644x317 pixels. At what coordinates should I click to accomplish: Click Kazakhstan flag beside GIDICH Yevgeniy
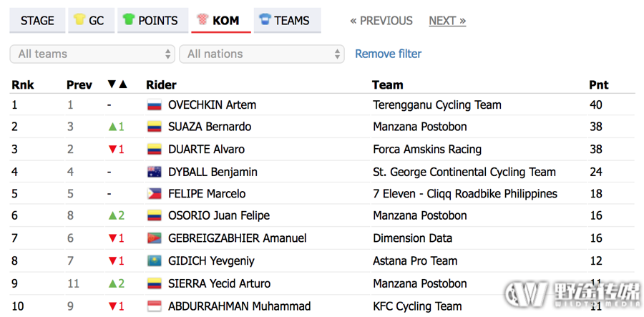(155, 260)
